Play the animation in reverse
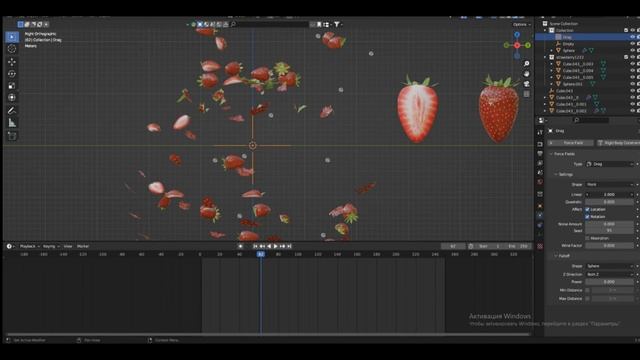The image size is (640, 360). click(269, 247)
